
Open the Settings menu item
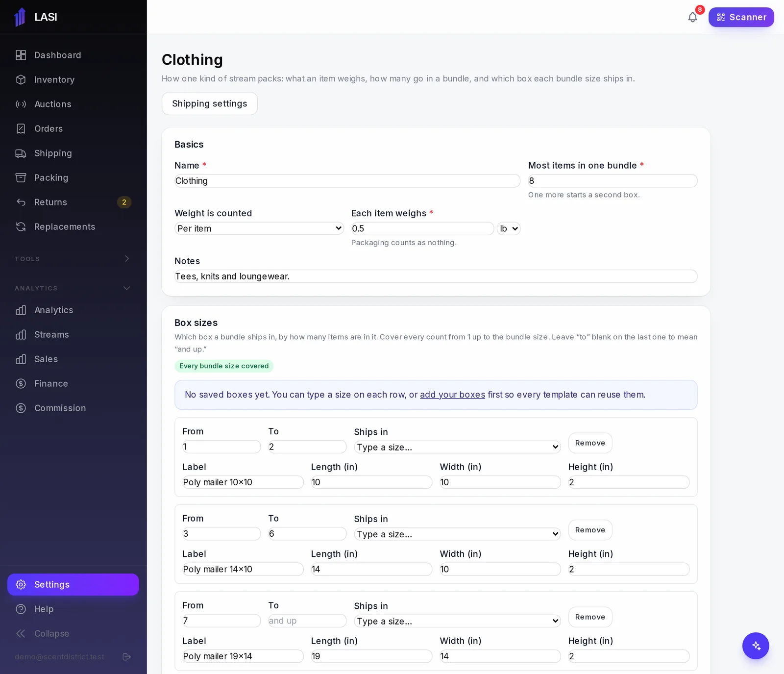[73, 584]
